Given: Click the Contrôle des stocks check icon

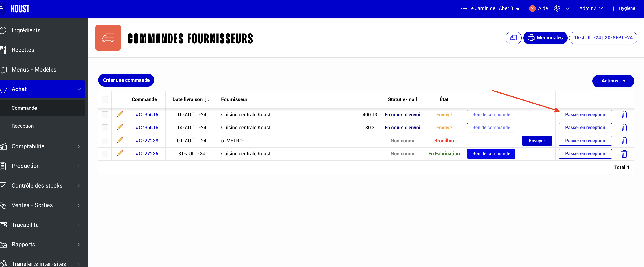Looking at the screenshot, I should 3,185.
